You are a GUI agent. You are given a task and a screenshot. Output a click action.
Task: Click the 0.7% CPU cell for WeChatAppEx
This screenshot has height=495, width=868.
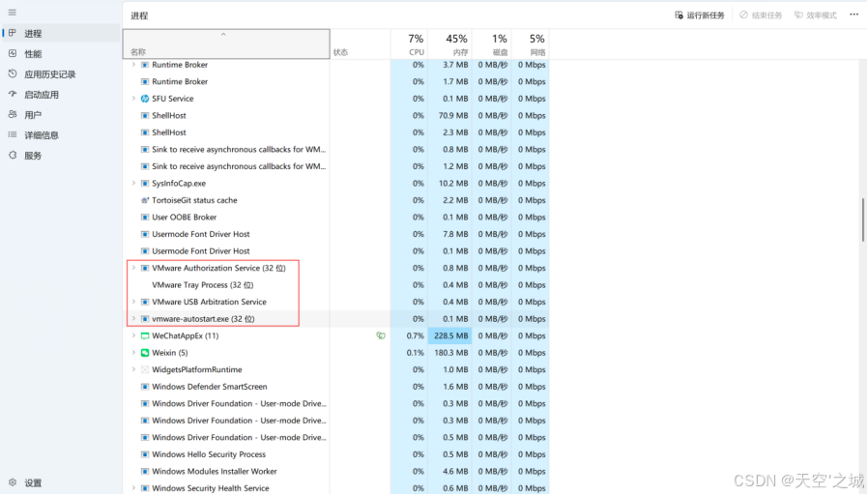(x=409, y=335)
